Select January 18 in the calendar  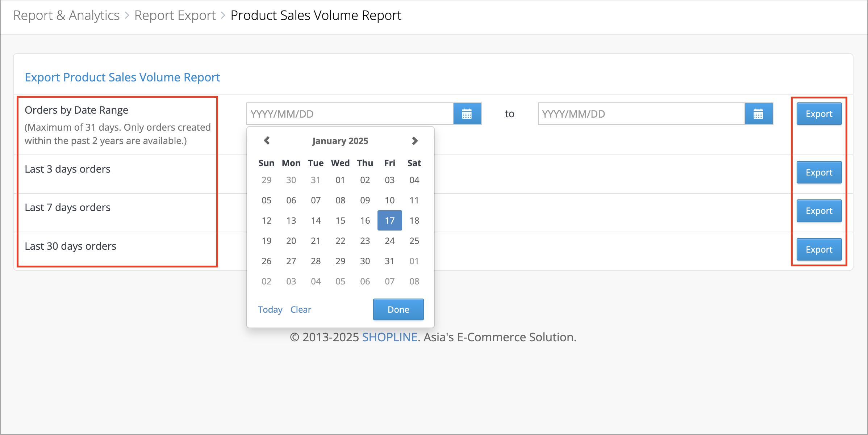click(x=414, y=220)
